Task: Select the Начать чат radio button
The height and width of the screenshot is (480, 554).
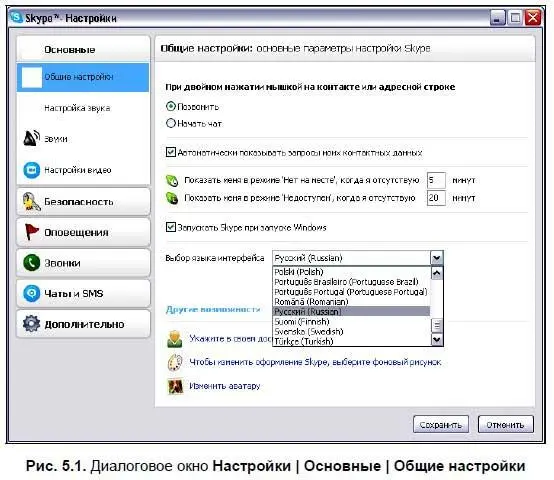Action: click(x=171, y=123)
